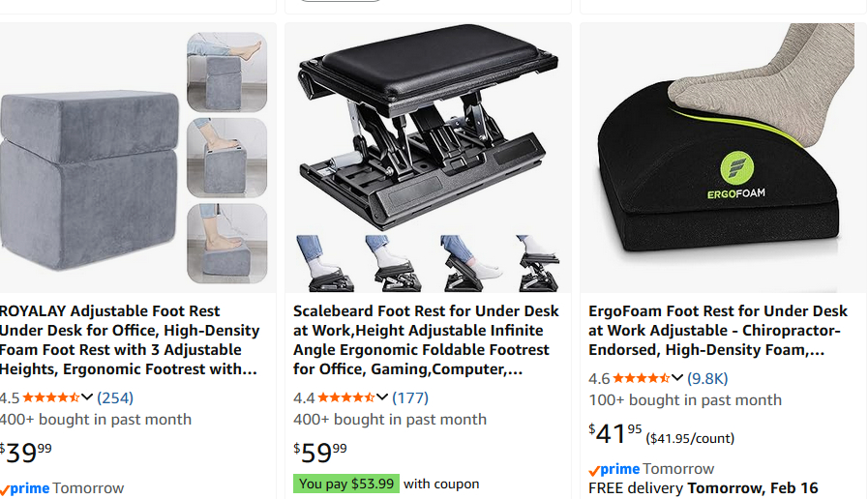Screen dimensions: 868x499
Task: Open Scalebeard Foot Rest product title link
Action: 426,339
